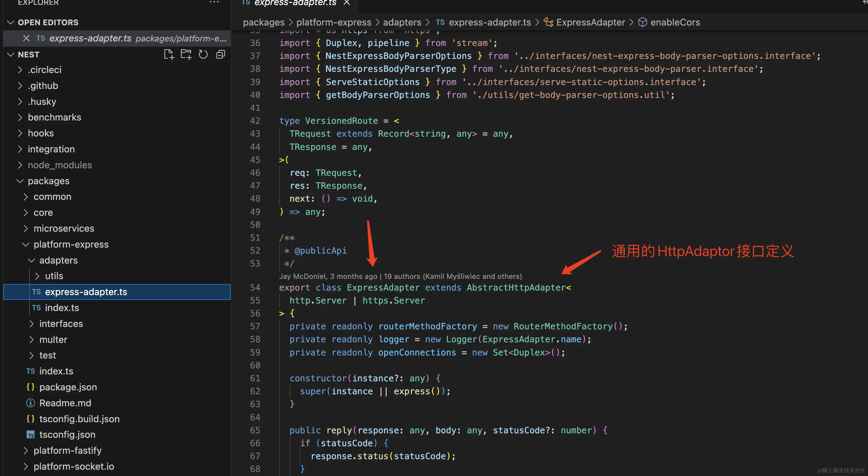Expand the integration folder

click(20, 149)
